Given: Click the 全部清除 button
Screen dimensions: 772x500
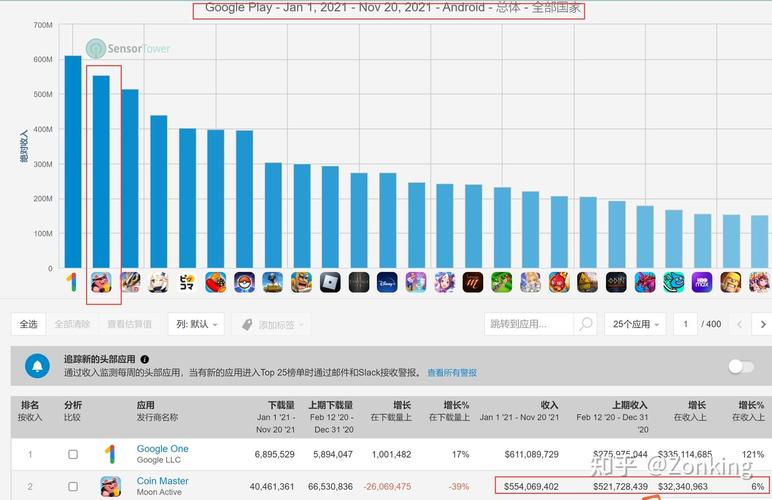Looking at the screenshot, I should [72, 324].
